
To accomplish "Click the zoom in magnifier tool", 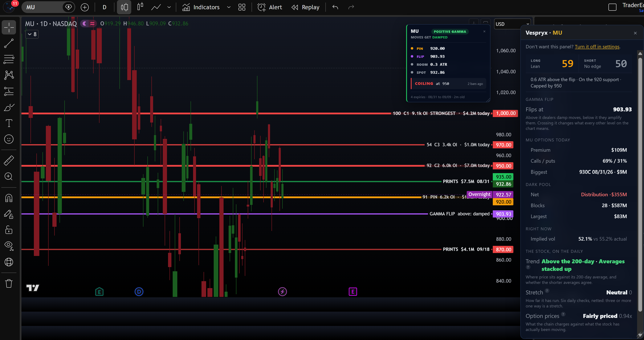I will [9, 177].
